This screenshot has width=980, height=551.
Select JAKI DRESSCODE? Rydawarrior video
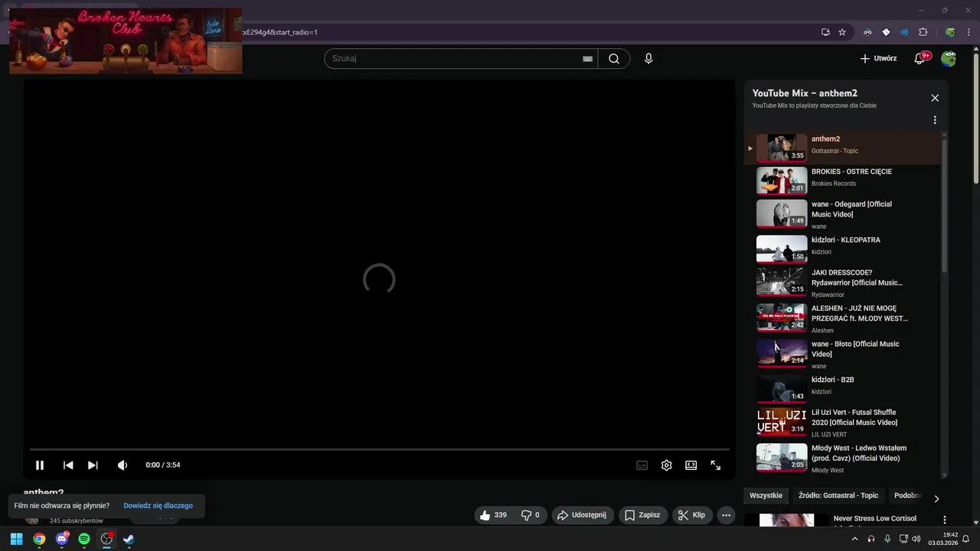(x=842, y=282)
